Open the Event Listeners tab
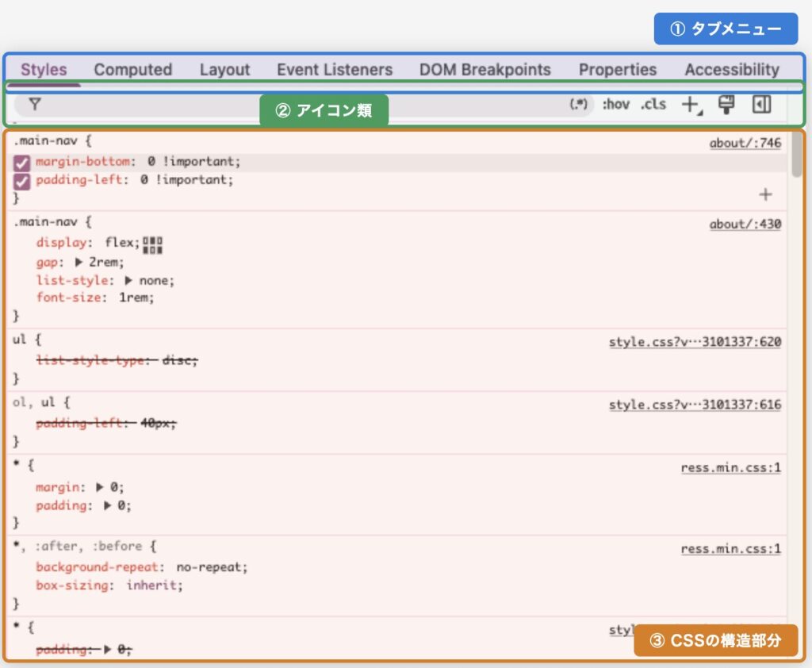Screen dimensions: 812x668 [335, 70]
